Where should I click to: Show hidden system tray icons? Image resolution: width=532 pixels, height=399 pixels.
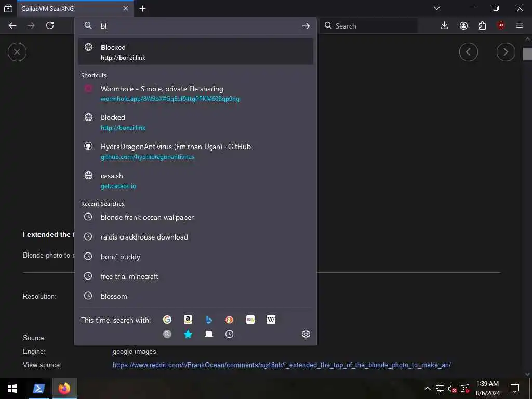428,389
